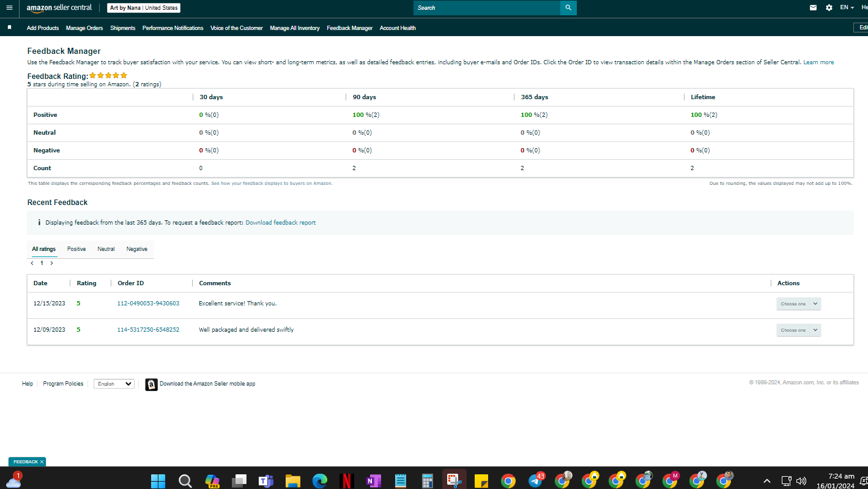Click the bookmark flag icon
This screenshot has height=489, width=868.
9,28
